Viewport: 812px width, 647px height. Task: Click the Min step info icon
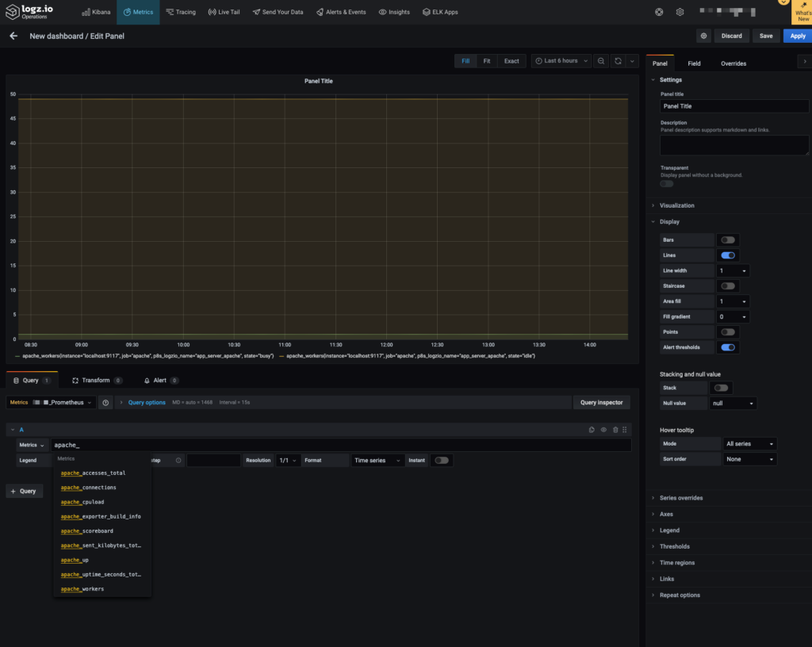(x=178, y=460)
